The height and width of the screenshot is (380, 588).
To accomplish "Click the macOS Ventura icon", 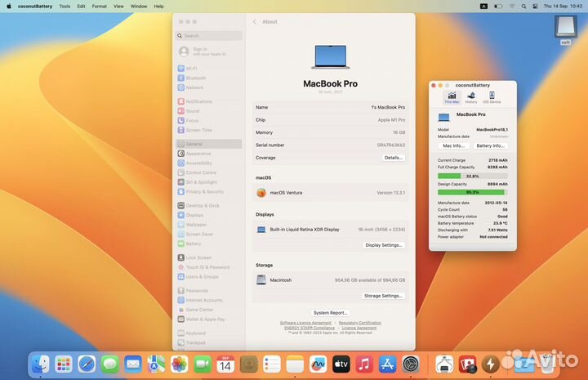I will (x=261, y=192).
